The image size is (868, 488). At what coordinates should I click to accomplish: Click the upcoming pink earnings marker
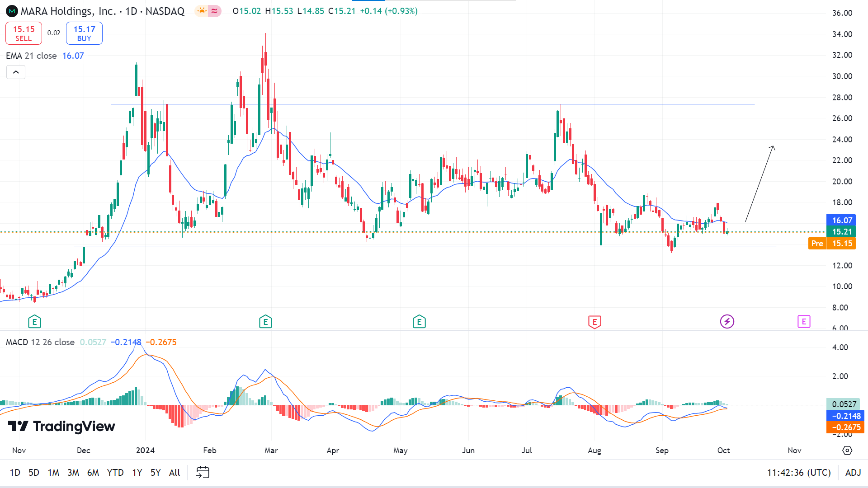[804, 322]
